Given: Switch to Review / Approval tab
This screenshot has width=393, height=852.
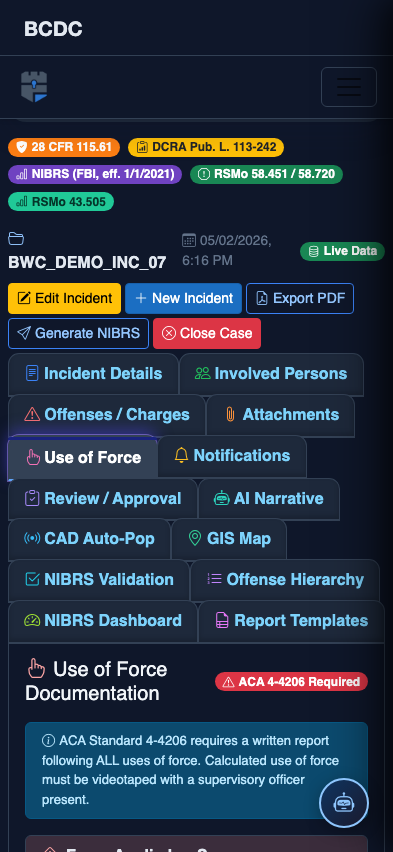Looking at the screenshot, I should tap(103, 499).
